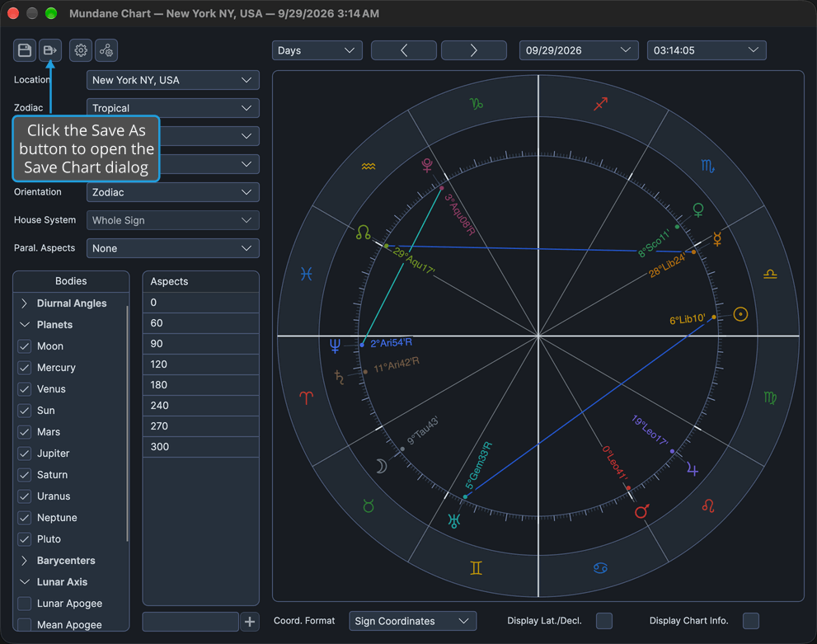Click the Libra sign symbol
The image size is (817, 644).
click(770, 274)
